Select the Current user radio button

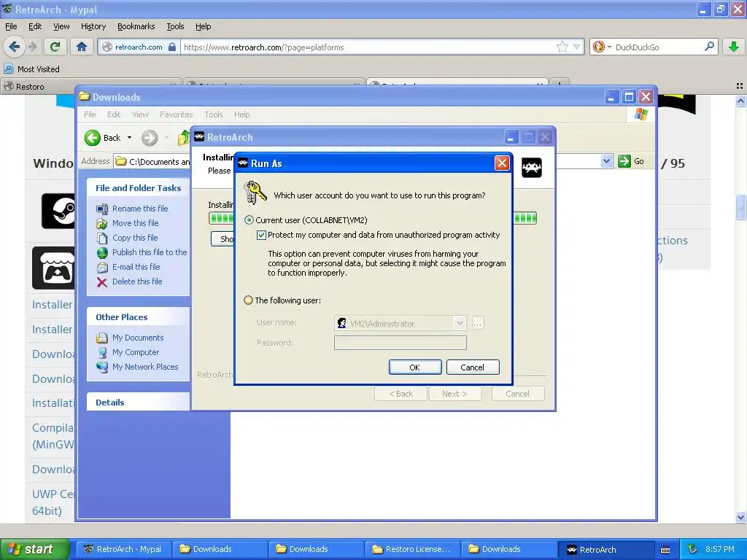pyautogui.click(x=249, y=220)
